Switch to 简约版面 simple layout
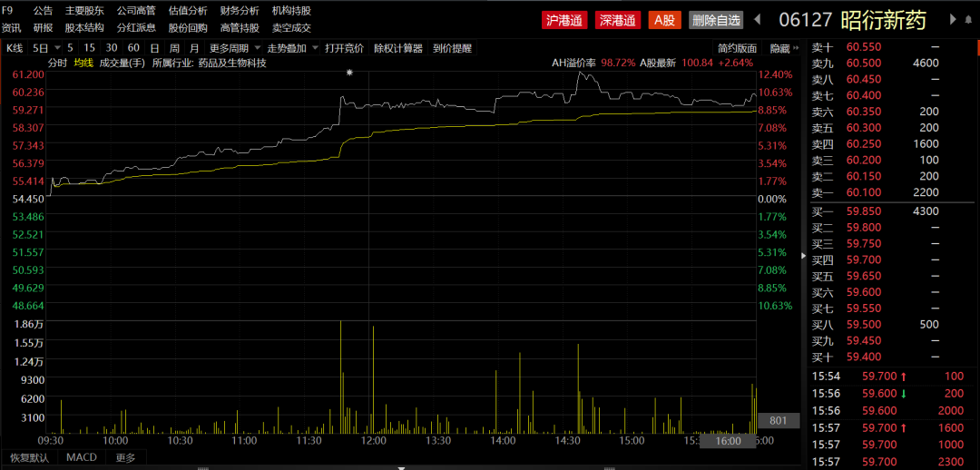The width and height of the screenshot is (980, 470). pyautogui.click(x=738, y=48)
